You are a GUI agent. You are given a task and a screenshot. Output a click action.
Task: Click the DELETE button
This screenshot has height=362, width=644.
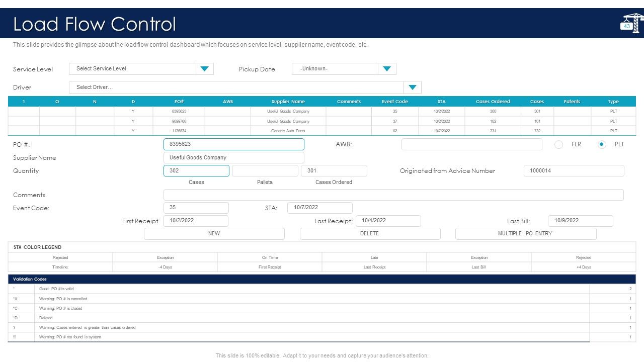pos(370,234)
